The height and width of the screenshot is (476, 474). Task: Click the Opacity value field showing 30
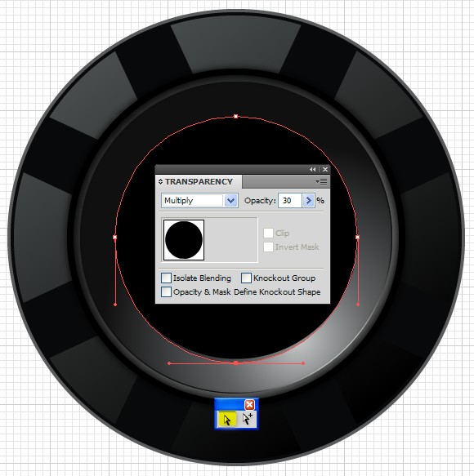(290, 200)
